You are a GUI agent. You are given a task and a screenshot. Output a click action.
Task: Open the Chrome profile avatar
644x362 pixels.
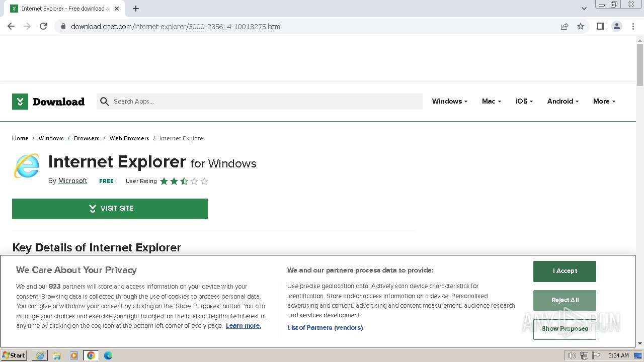pos(617,26)
